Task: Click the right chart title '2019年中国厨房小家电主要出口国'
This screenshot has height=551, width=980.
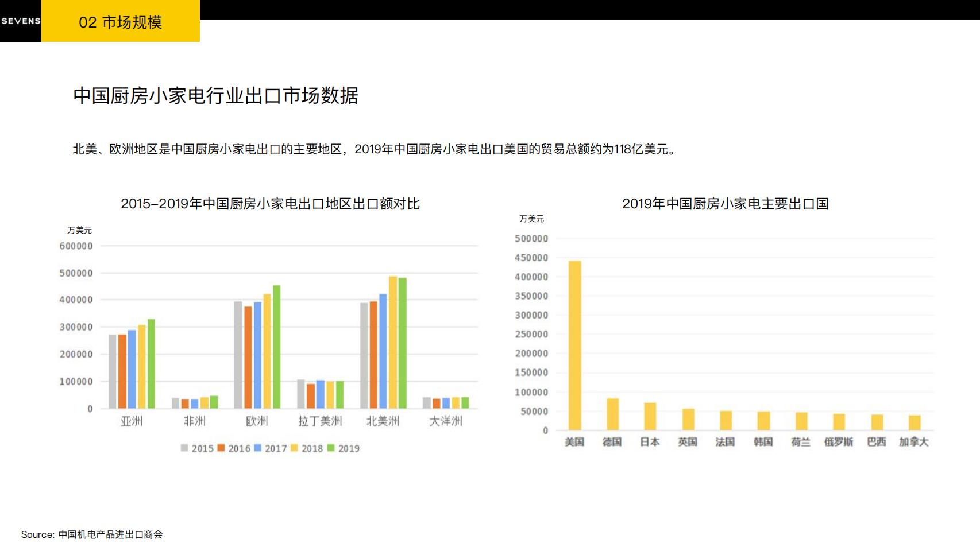Action: 725,204
